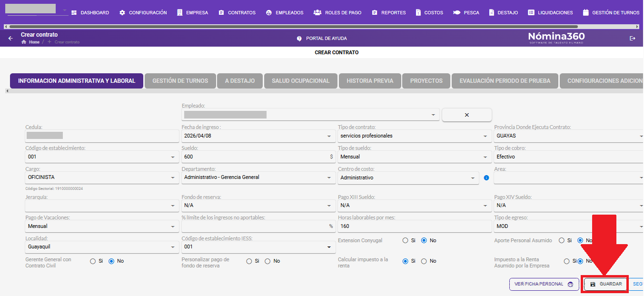Open the Contratos menu
Image resolution: width=644 pixels, height=296 pixels.
pyautogui.click(x=237, y=13)
